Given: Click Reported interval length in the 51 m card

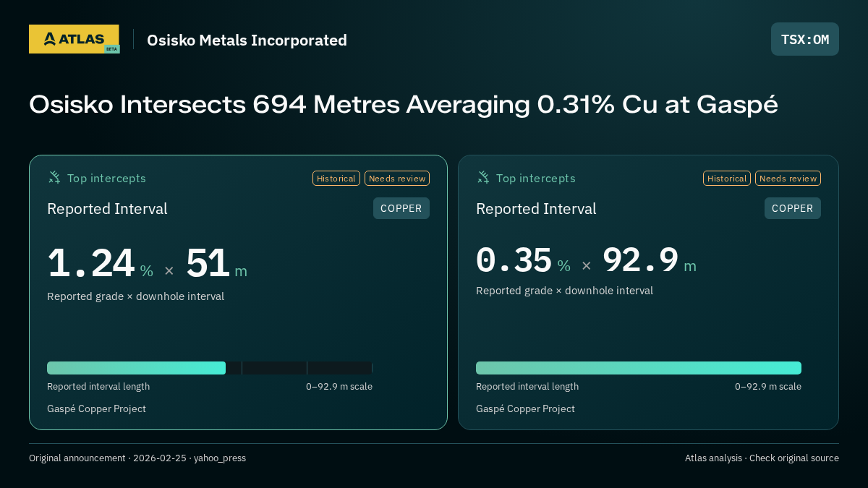Looking at the screenshot, I should [98, 387].
